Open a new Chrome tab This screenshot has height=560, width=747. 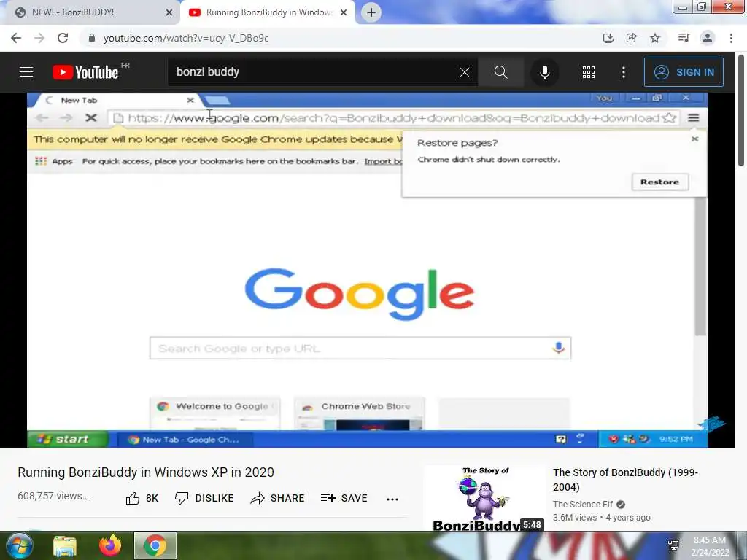371,12
